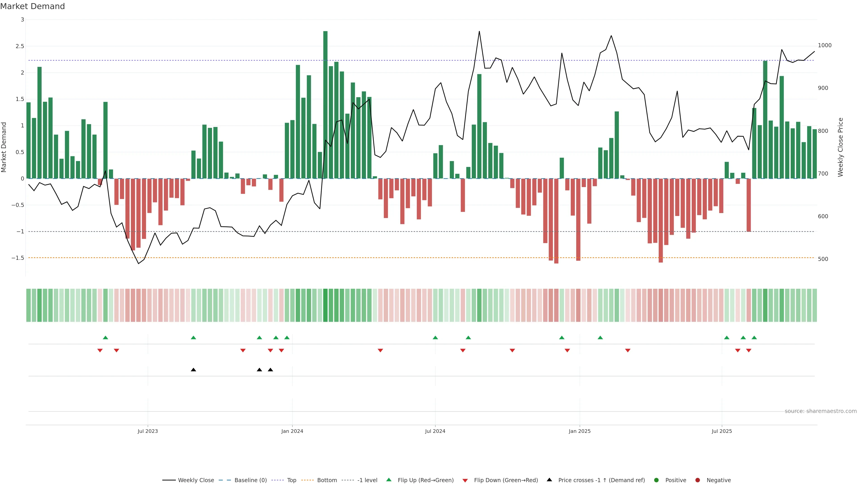The image size is (868, 488).
Task: Click the Jul 2025 x-axis label
Action: [722, 431]
